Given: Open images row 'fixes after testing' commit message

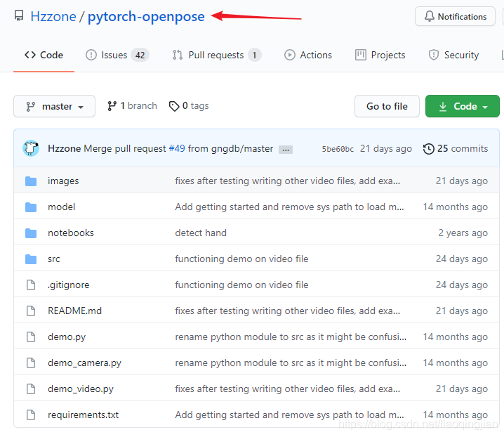Looking at the screenshot, I should tap(288, 181).
